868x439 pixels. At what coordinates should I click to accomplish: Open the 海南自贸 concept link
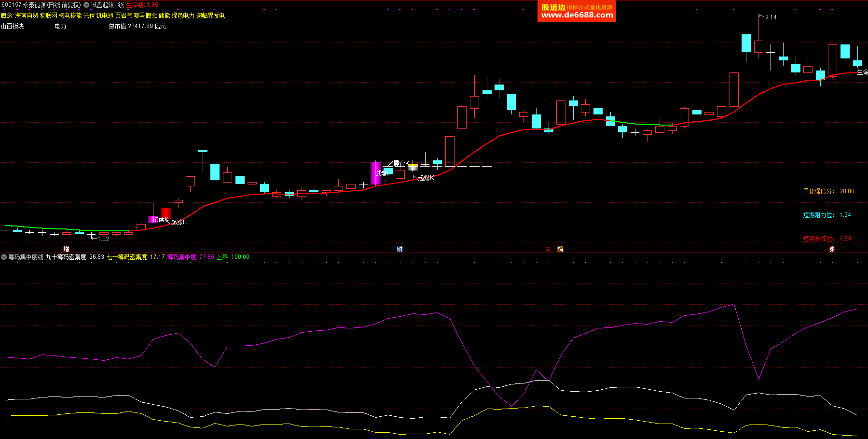tap(27, 15)
